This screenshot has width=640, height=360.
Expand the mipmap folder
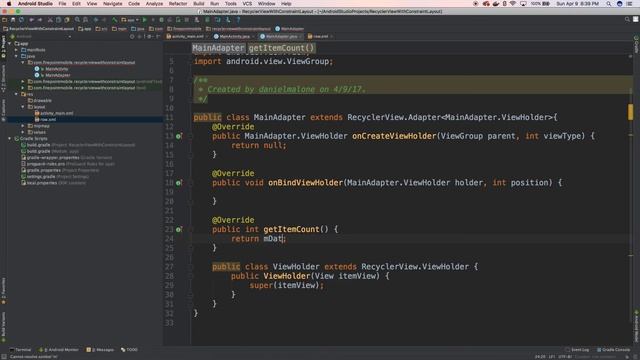[23, 126]
